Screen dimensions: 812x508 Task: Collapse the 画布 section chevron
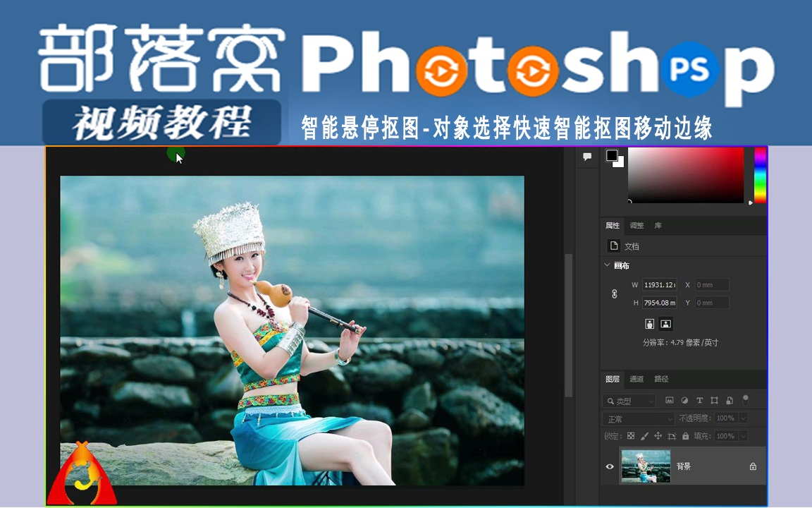click(607, 265)
